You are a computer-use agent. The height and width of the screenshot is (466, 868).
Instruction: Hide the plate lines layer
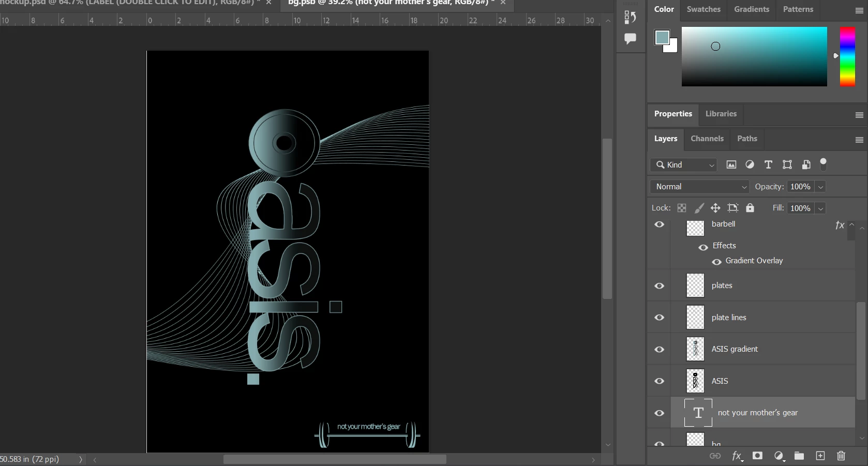660,318
